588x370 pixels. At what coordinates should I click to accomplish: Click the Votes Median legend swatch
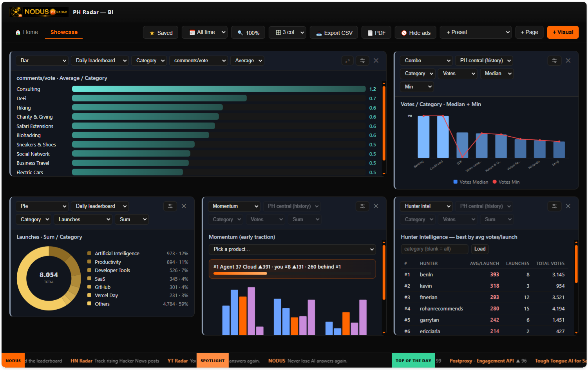(456, 182)
